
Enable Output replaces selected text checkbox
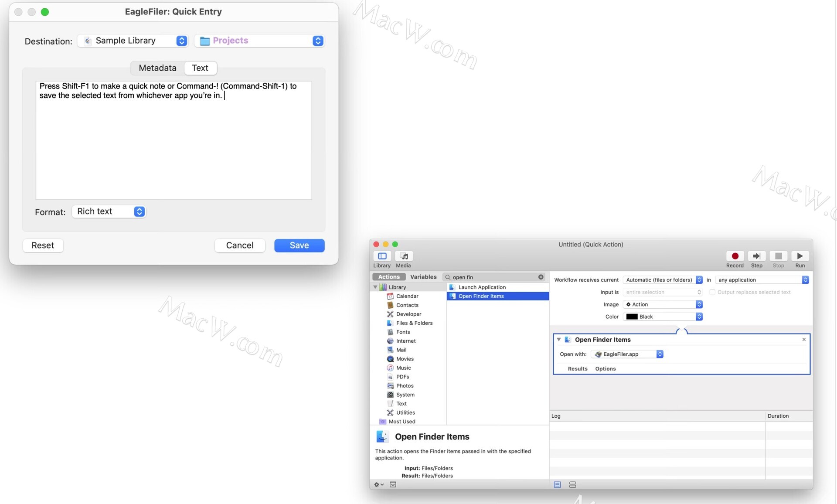click(712, 293)
